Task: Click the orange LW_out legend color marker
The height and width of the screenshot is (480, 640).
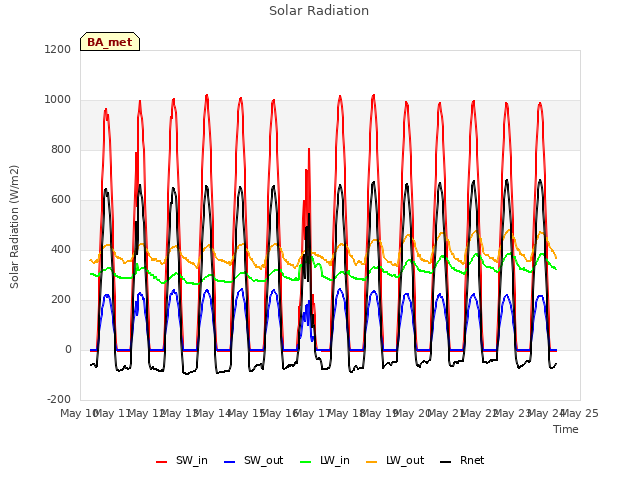Action: tap(371, 462)
